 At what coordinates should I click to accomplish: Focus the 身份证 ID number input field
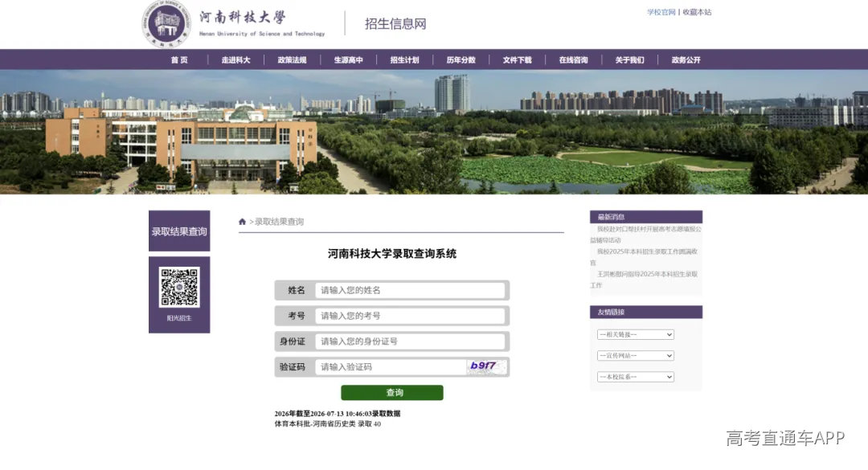coord(410,341)
